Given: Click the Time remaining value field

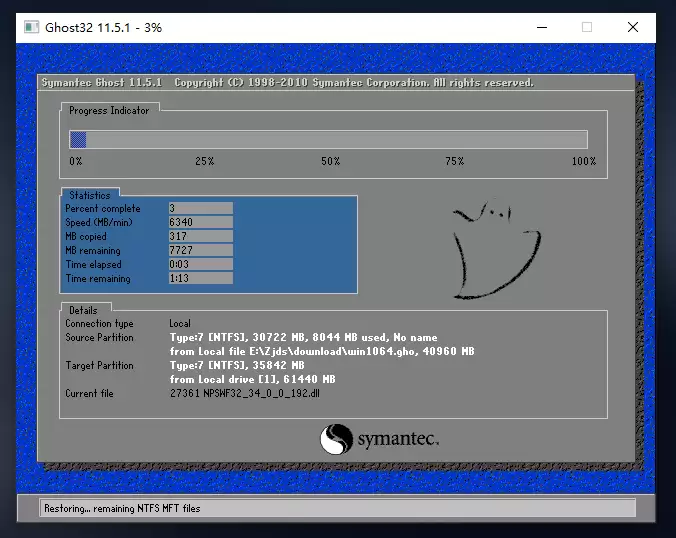Looking at the screenshot, I should 200,278.
